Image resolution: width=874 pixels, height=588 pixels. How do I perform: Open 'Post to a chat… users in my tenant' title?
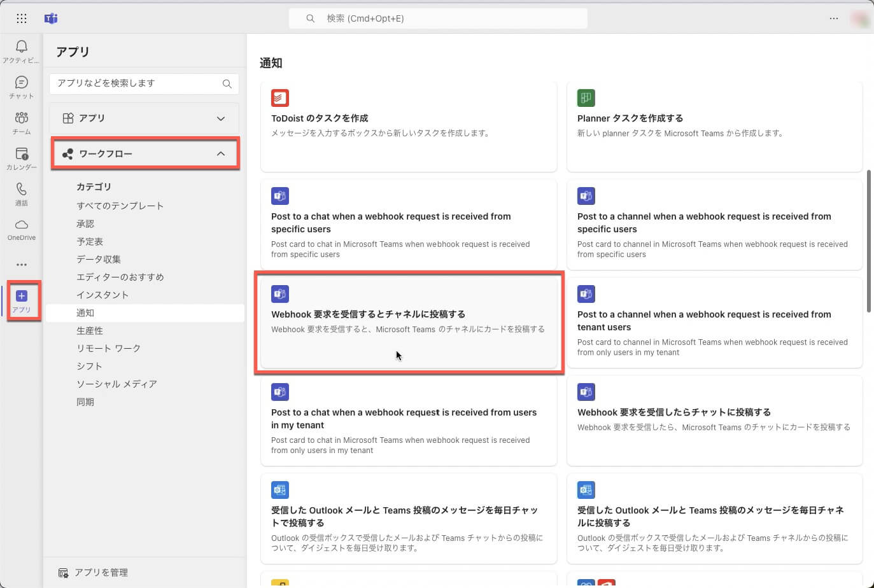(404, 419)
